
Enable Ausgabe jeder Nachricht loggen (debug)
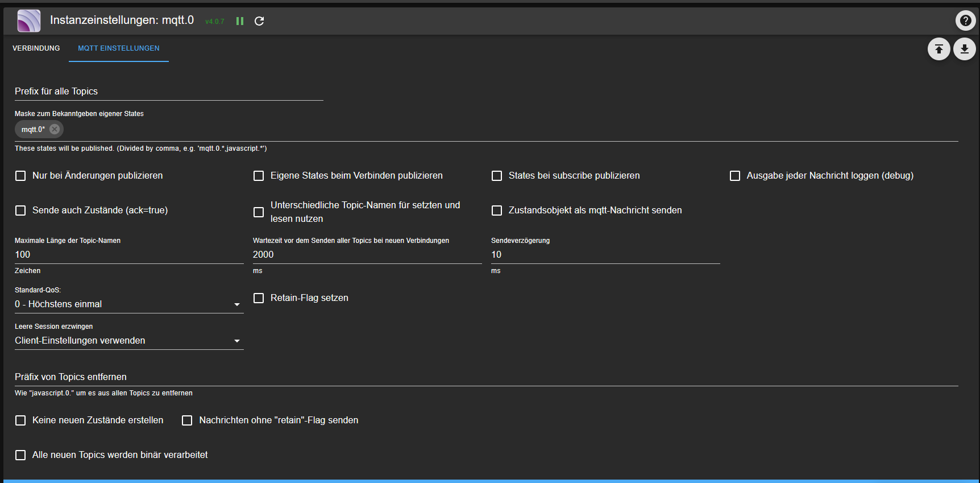coord(735,176)
